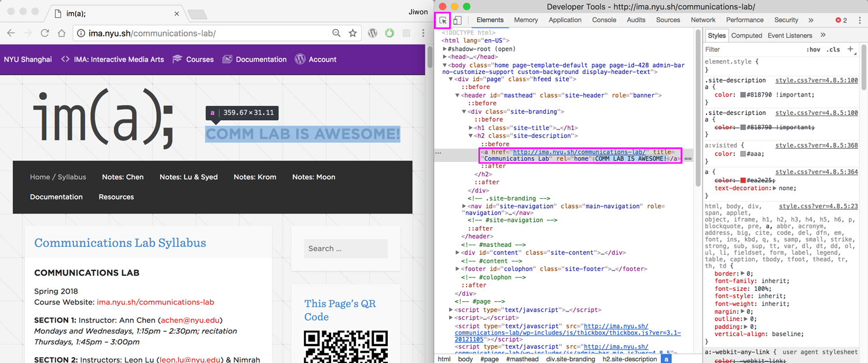Toggle the .cls class editor

(833, 50)
